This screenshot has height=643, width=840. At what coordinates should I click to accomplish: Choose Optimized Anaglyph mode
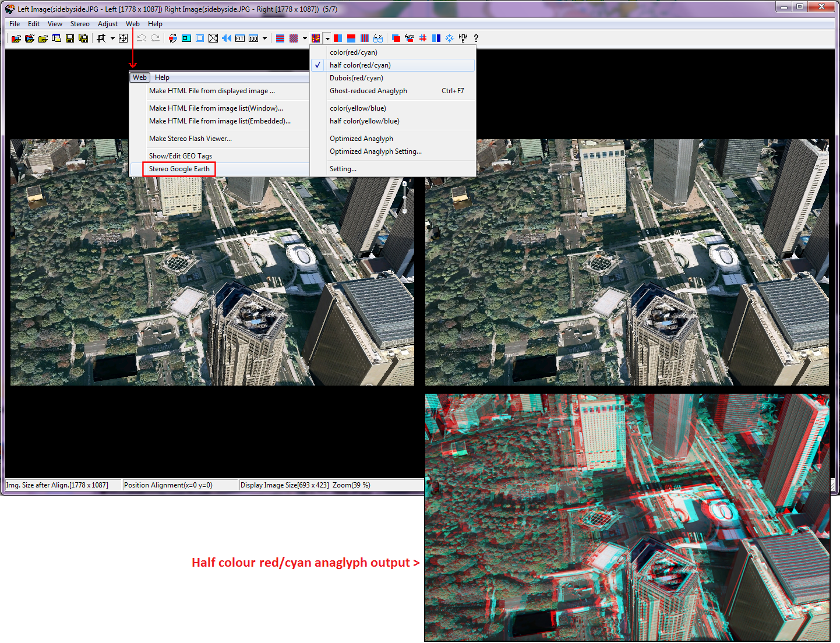[393, 139]
